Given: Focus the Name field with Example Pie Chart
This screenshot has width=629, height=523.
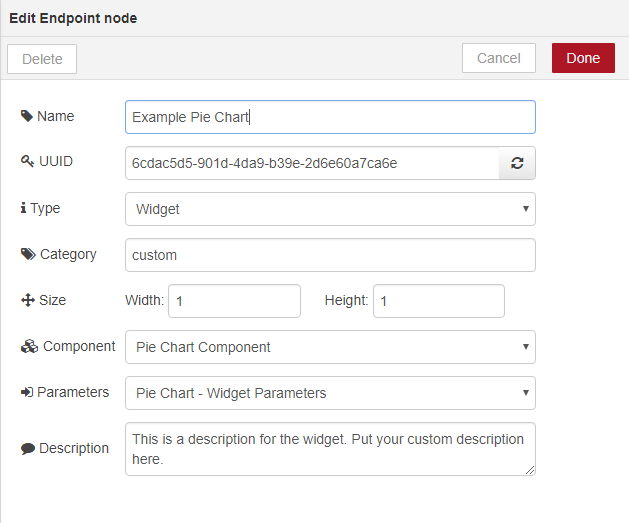Looking at the screenshot, I should (x=330, y=117).
